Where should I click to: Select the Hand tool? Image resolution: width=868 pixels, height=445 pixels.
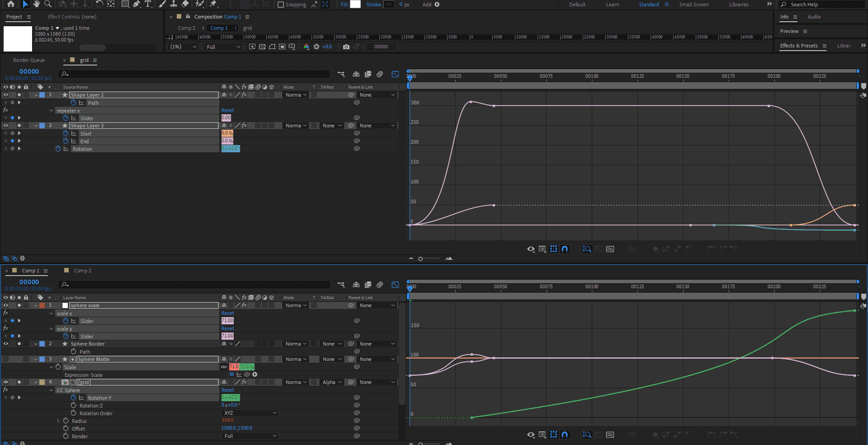(36, 4)
